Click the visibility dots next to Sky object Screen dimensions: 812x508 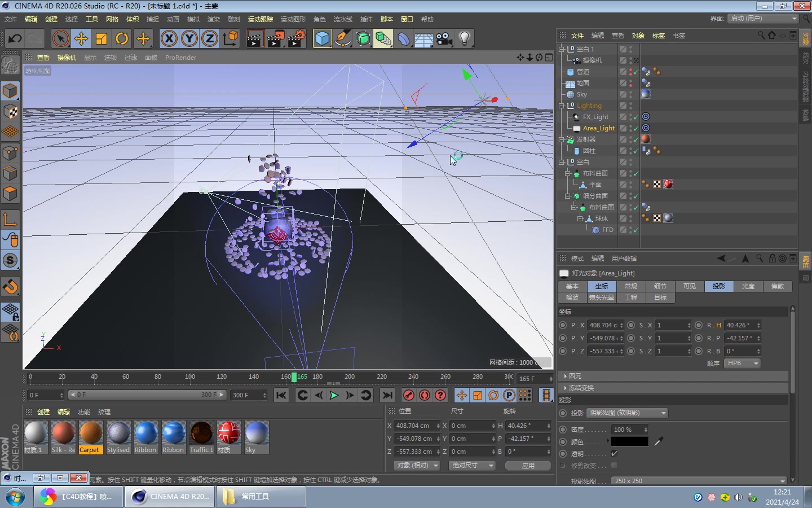[632, 94]
